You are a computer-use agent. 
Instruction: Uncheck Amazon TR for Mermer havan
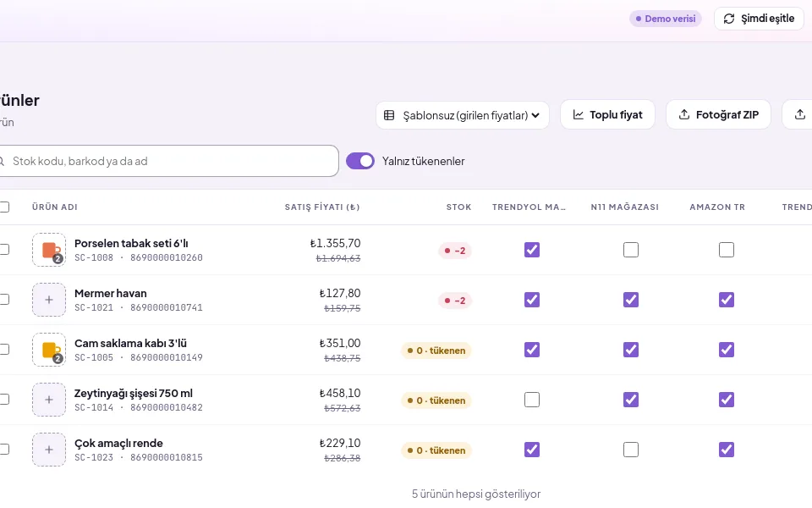pyautogui.click(x=727, y=300)
